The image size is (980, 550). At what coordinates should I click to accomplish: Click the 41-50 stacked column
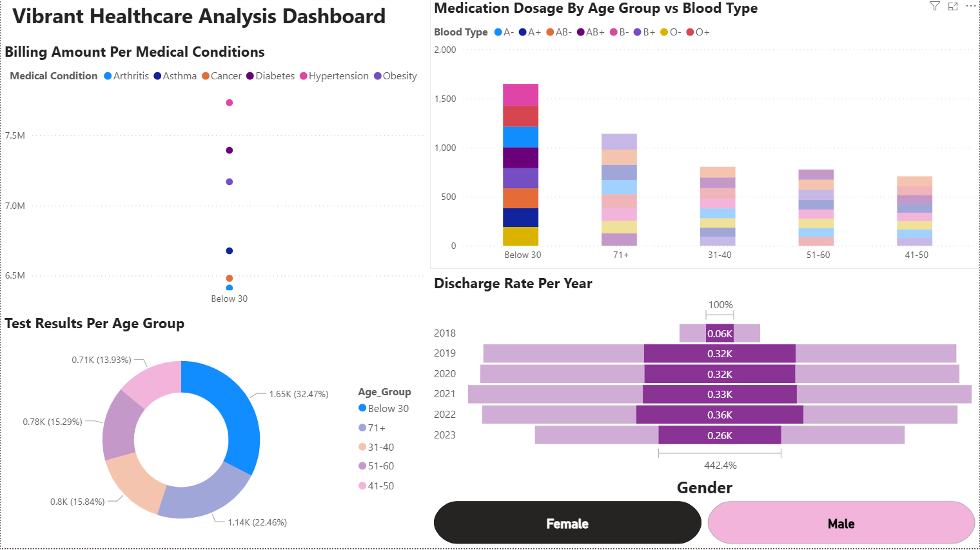point(914,211)
